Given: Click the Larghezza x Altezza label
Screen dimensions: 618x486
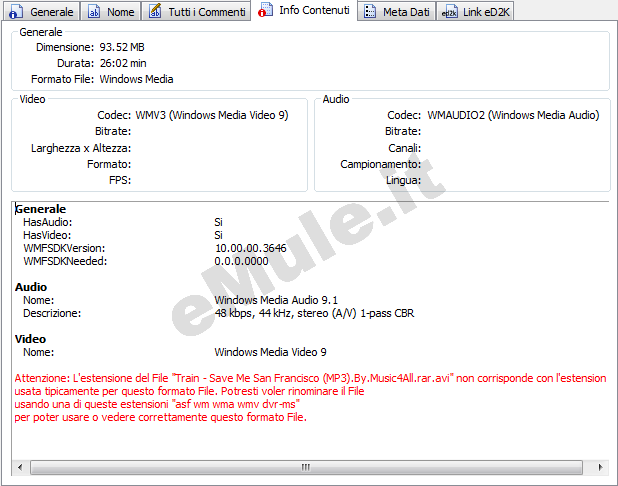Looking at the screenshot, I should pyautogui.click(x=81, y=148).
